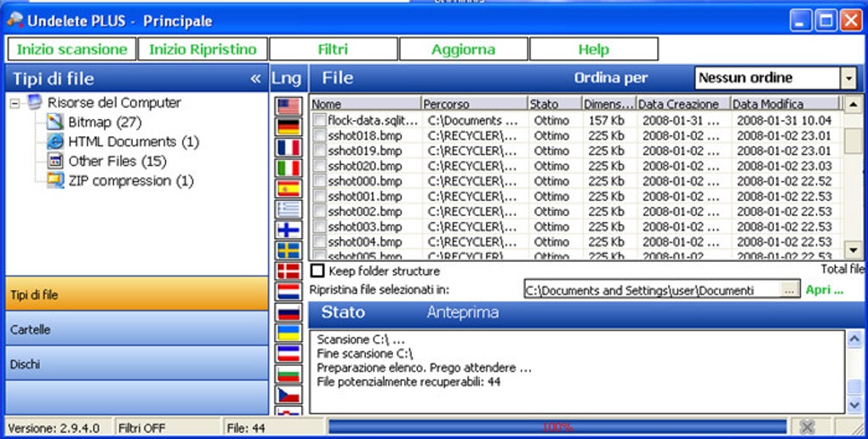
Task: Switch language using the German flag
Action: pos(288,127)
